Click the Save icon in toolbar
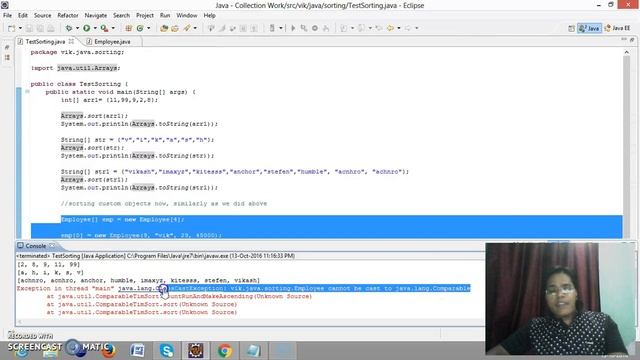640x360 pixels. [29, 28]
